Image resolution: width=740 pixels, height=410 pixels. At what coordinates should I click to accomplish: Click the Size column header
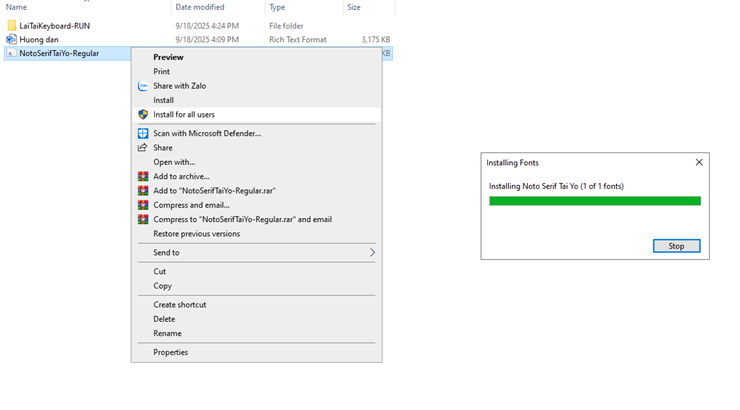click(x=354, y=7)
